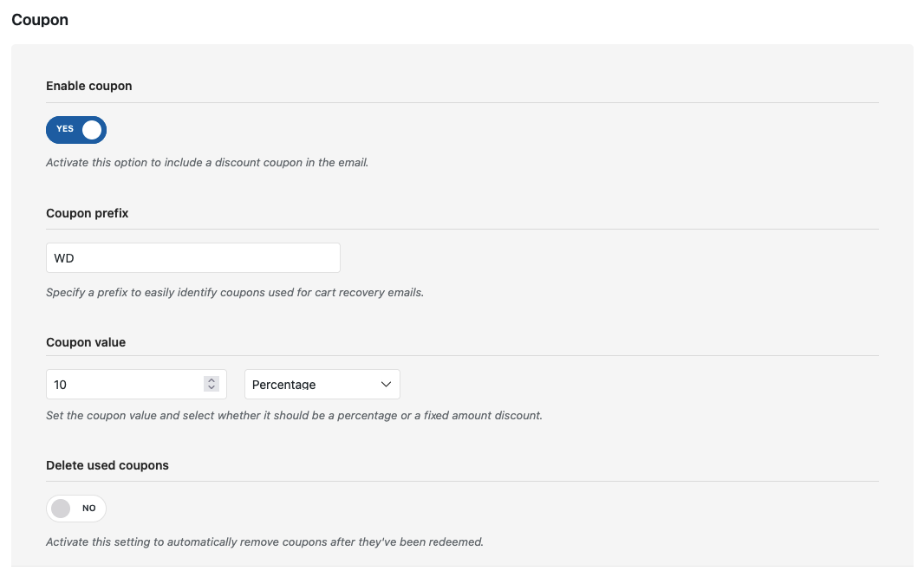Viewport: 924px width, 577px height.
Task: Click the Coupon section heading
Action: pyautogui.click(x=40, y=19)
